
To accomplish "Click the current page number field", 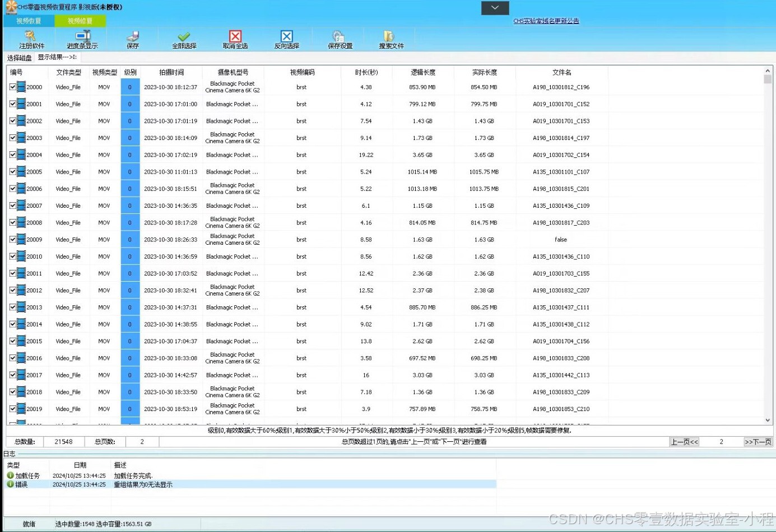I will 721,442.
